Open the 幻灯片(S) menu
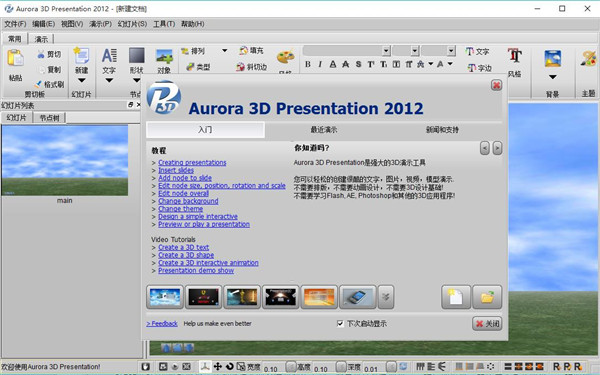The width and height of the screenshot is (600, 375). 132,24
